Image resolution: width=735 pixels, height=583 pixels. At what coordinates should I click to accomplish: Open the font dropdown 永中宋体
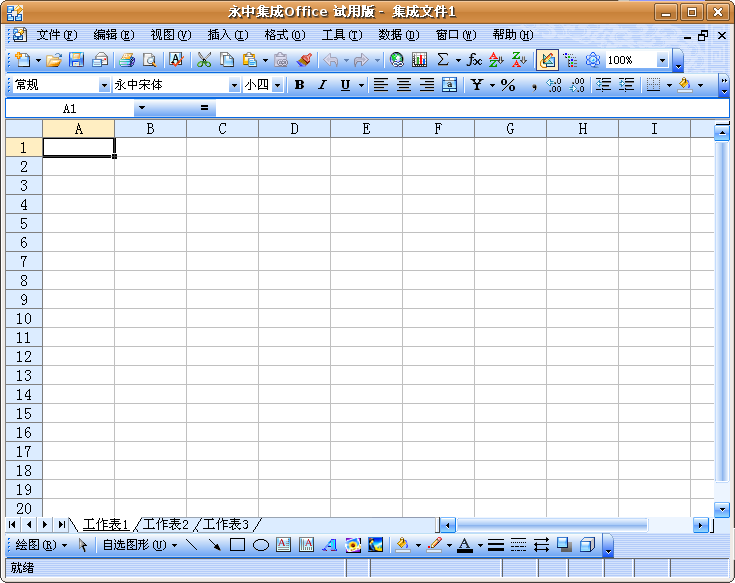coord(234,85)
